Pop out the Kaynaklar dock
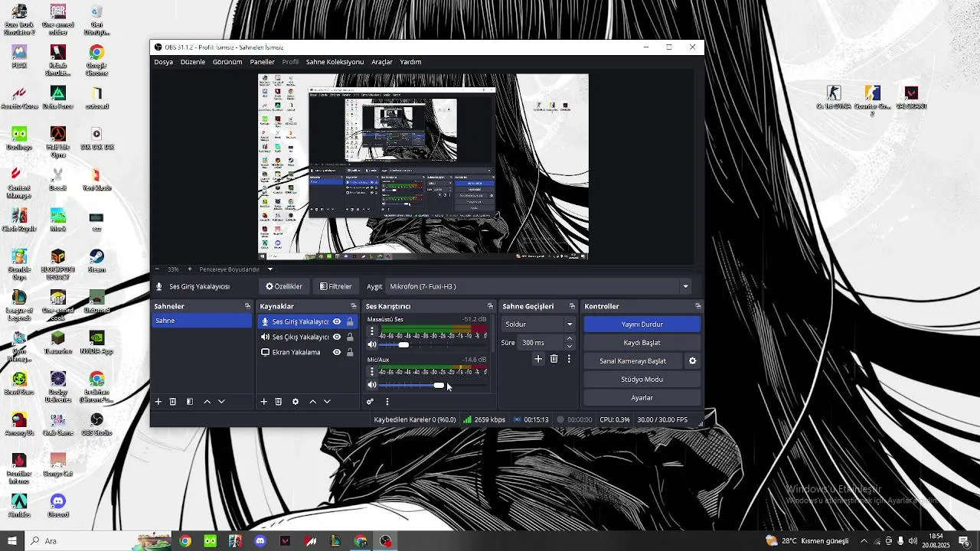Screen dimensions: 980x551 [x=354, y=306]
